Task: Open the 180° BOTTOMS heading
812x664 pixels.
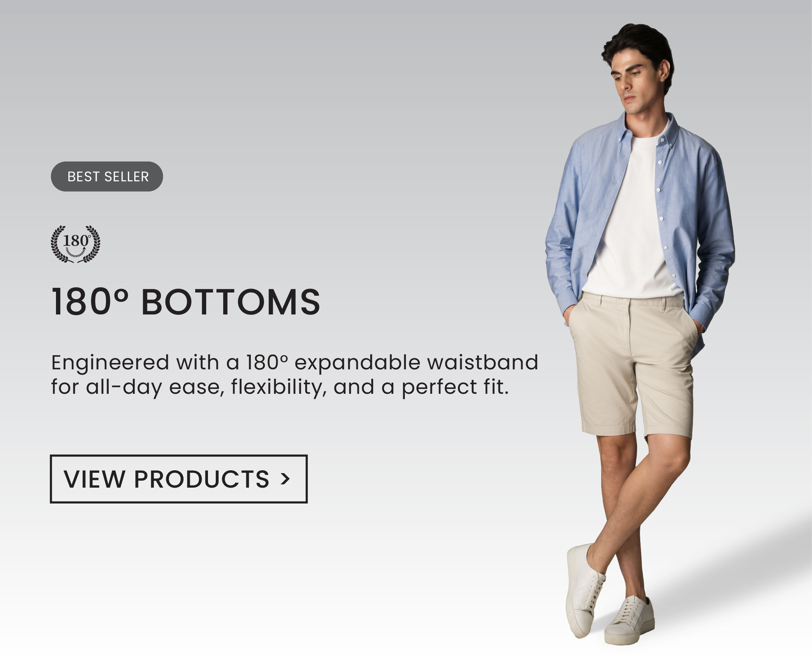Action: pyautogui.click(x=186, y=302)
